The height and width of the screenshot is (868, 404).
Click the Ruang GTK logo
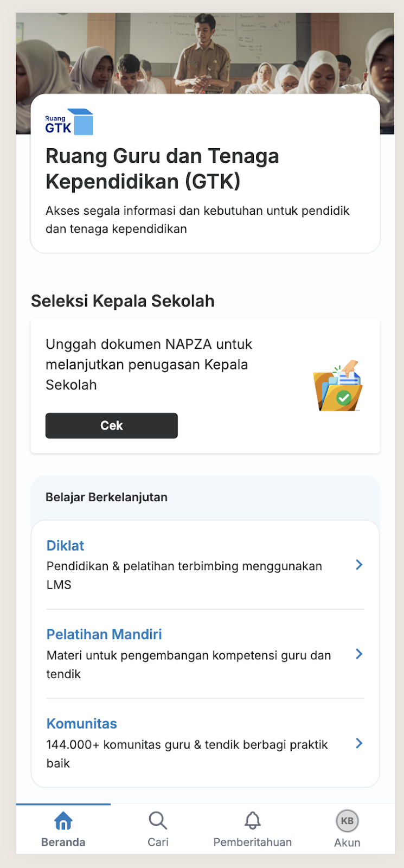pos(69,122)
